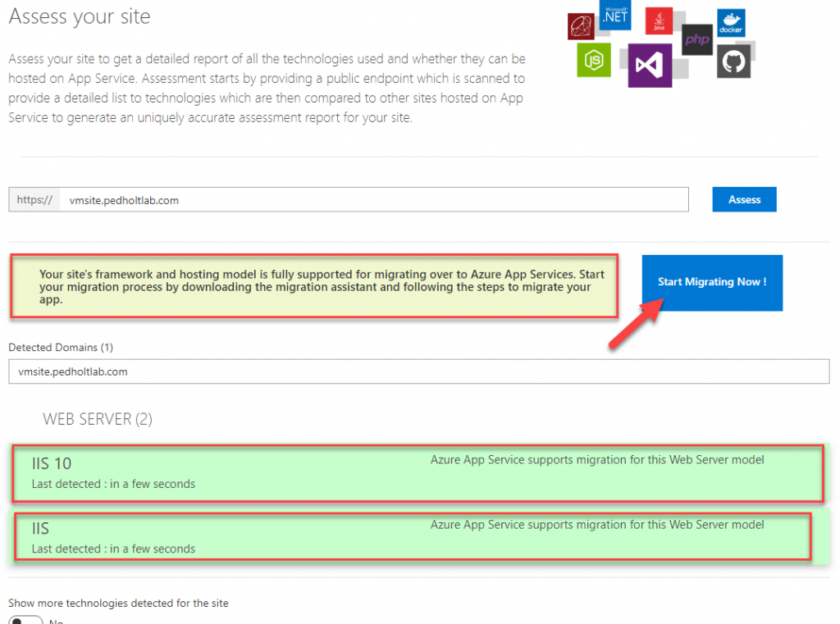The height and width of the screenshot is (624, 840).
Task: Click the Microsoft .NET logo icon
Action: pyautogui.click(x=615, y=15)
